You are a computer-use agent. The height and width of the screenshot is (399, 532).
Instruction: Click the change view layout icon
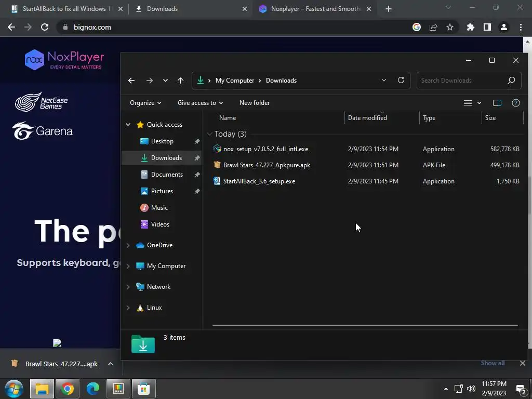(x=468, y=103)
